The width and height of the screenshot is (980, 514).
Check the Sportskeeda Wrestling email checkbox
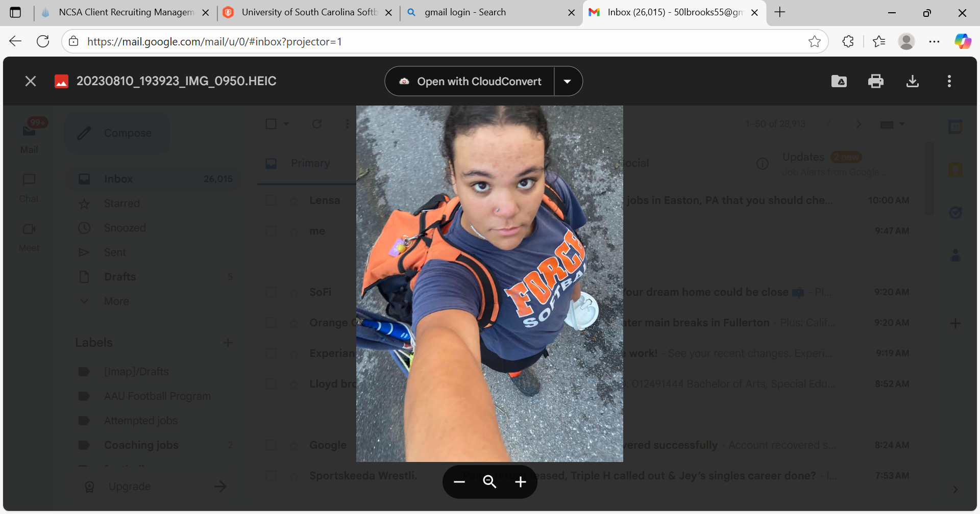pos(271,476)
